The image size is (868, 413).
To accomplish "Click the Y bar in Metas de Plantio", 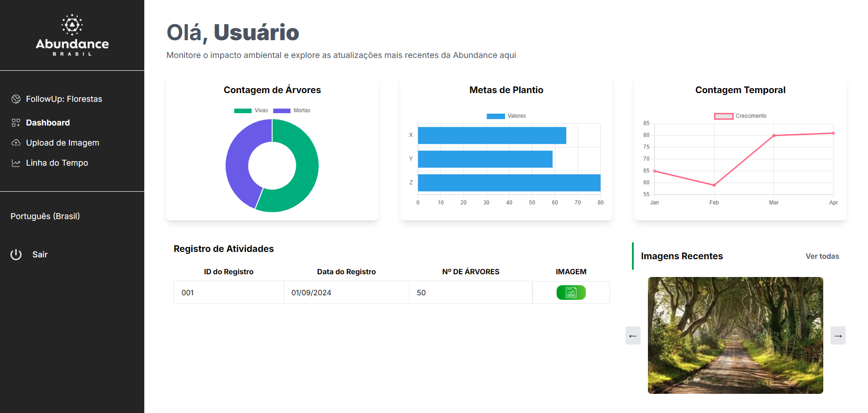I will point(485,159).
